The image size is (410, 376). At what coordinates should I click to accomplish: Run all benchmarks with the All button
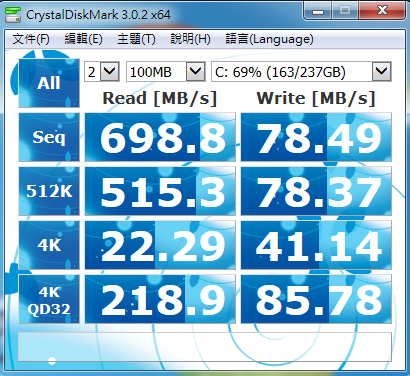point(49,83)
